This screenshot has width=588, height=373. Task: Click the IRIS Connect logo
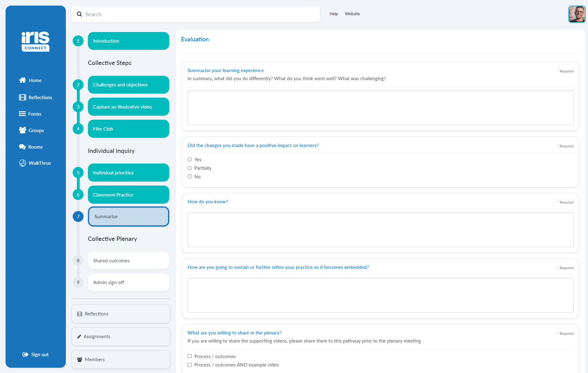pos(35,41)
